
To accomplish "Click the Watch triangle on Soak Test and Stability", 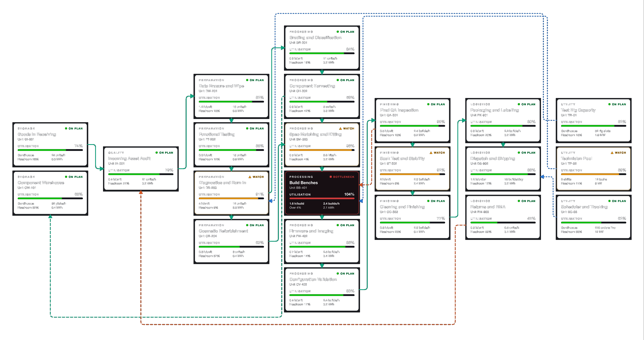I will 431,153.
